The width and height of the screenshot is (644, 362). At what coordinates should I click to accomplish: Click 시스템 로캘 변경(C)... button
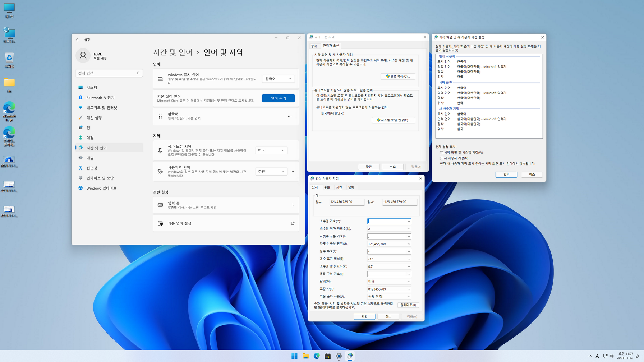pos(394,120)
